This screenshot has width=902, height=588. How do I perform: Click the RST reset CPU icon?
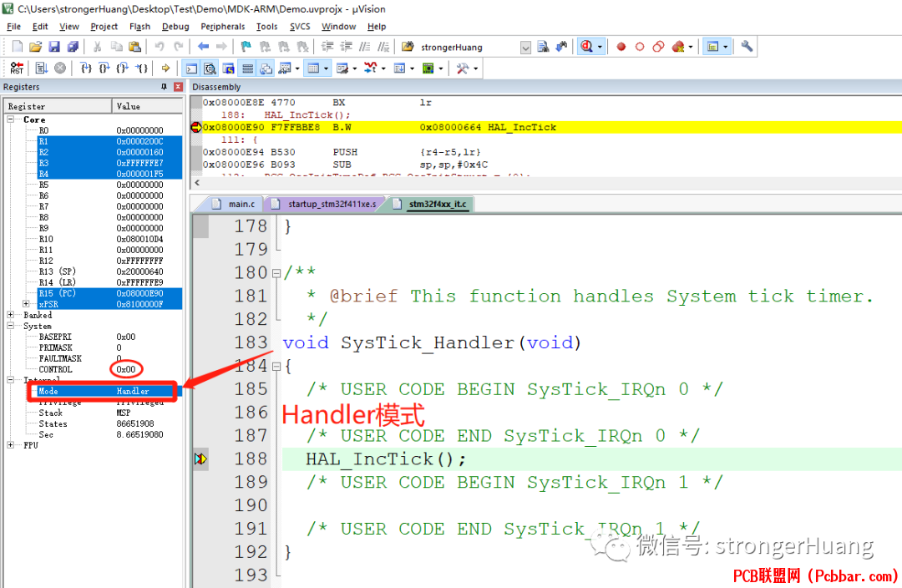[17, 68]
